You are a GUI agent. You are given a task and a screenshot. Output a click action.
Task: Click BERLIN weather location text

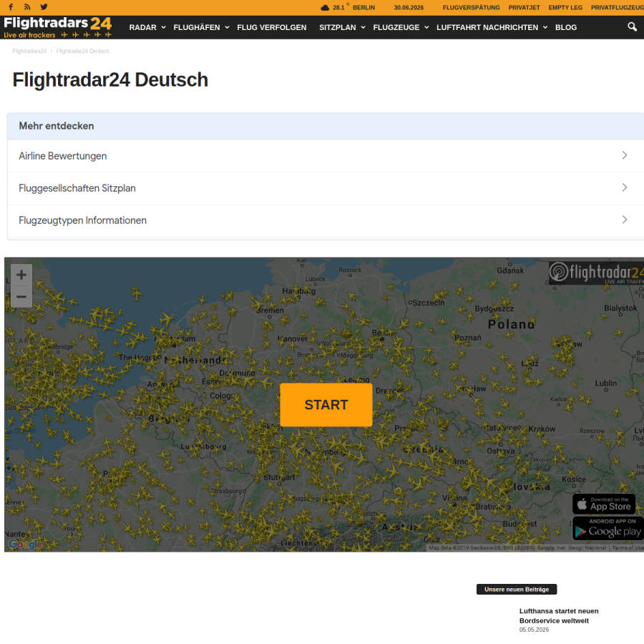tap(364, 7)
